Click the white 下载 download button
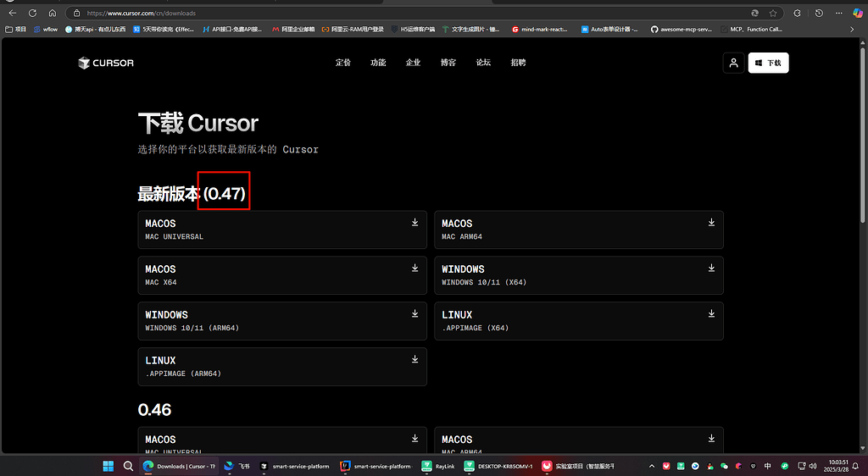 click(x=768, y=63)
